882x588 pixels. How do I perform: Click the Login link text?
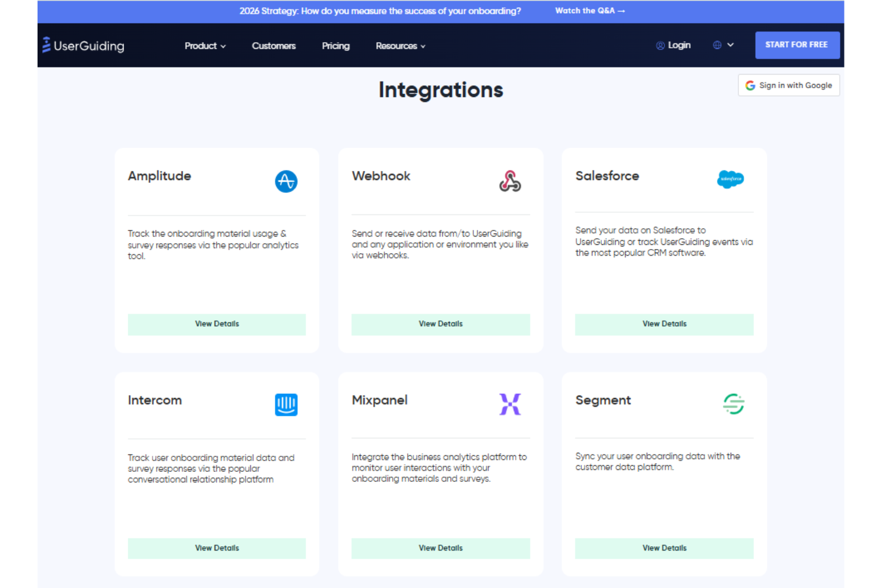click(679, 45)
